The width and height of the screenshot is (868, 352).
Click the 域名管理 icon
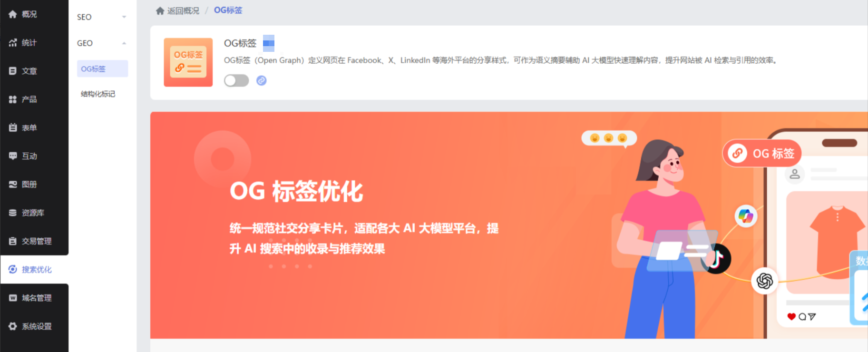click(13, 298)
